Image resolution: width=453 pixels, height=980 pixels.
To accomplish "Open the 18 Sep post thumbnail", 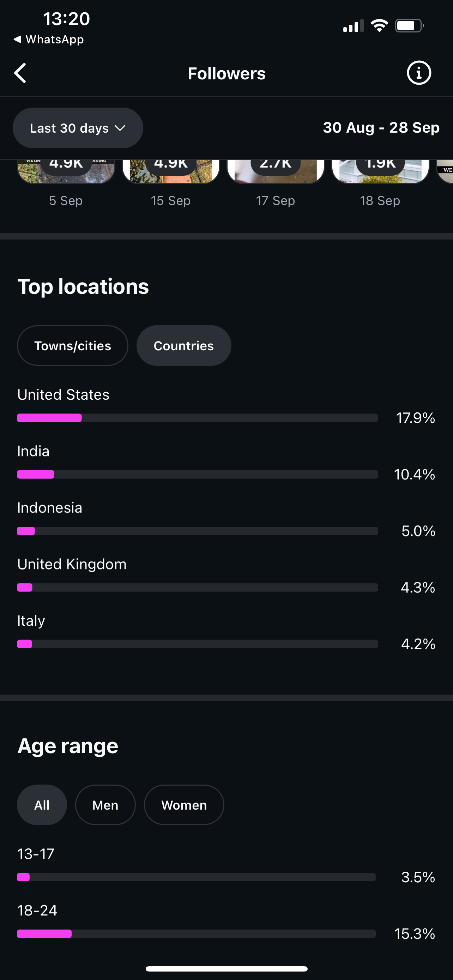I will (x=380, y=171).
